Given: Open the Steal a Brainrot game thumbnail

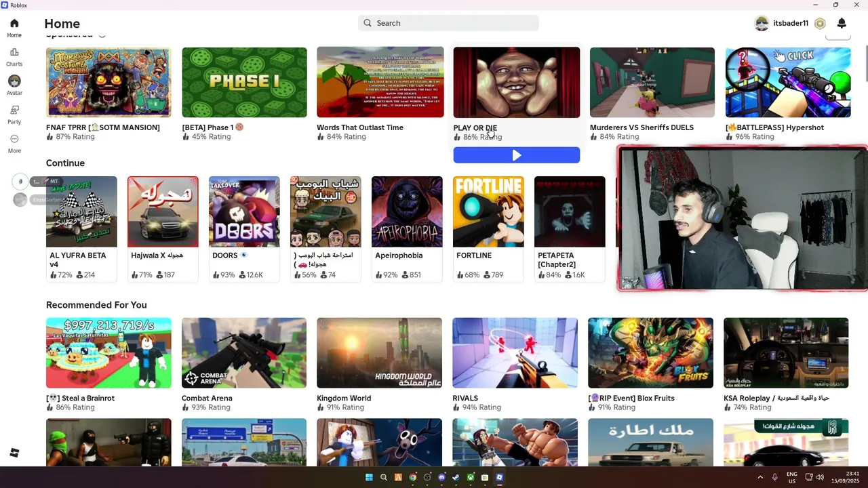Looking at the screenshot, I should 108,353.
